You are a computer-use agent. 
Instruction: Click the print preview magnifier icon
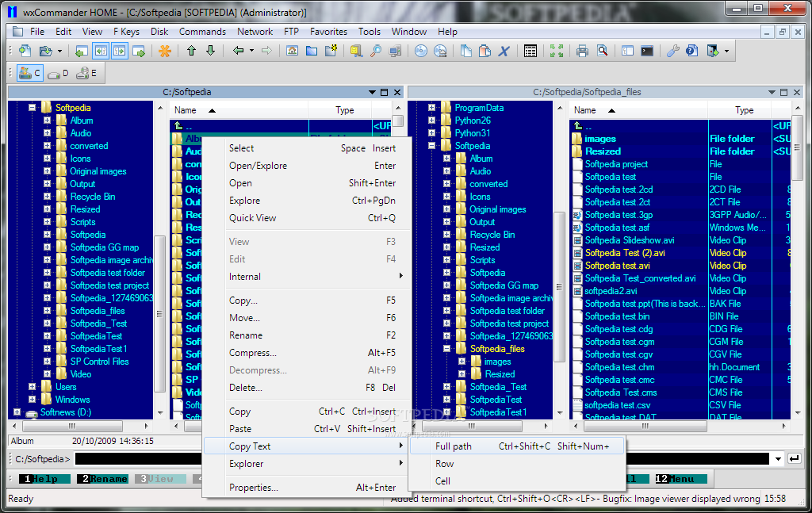click(602, 51)
